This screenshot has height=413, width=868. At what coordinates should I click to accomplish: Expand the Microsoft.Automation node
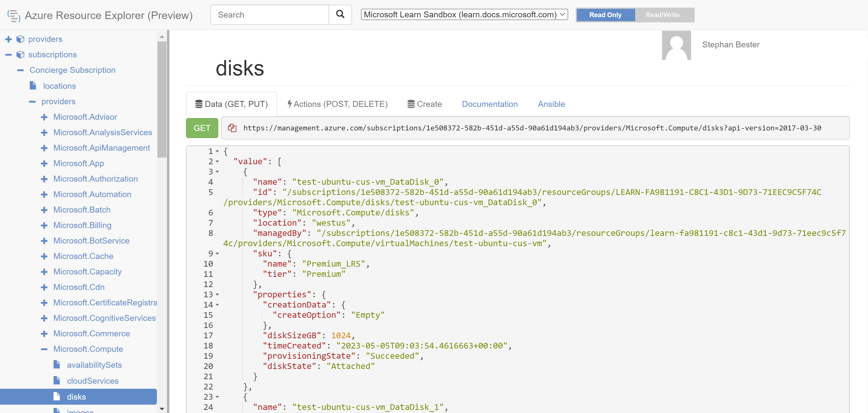click(44, 194)
